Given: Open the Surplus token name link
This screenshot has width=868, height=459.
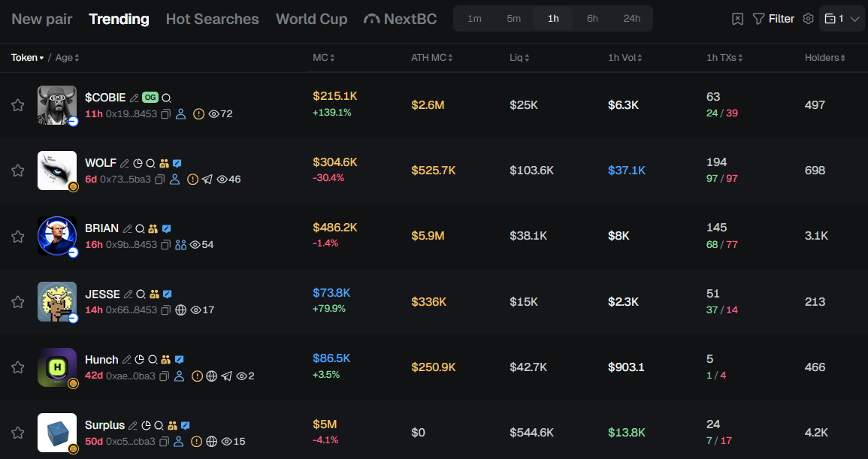Looking at the screenshot, I should [x=104, y=425].
